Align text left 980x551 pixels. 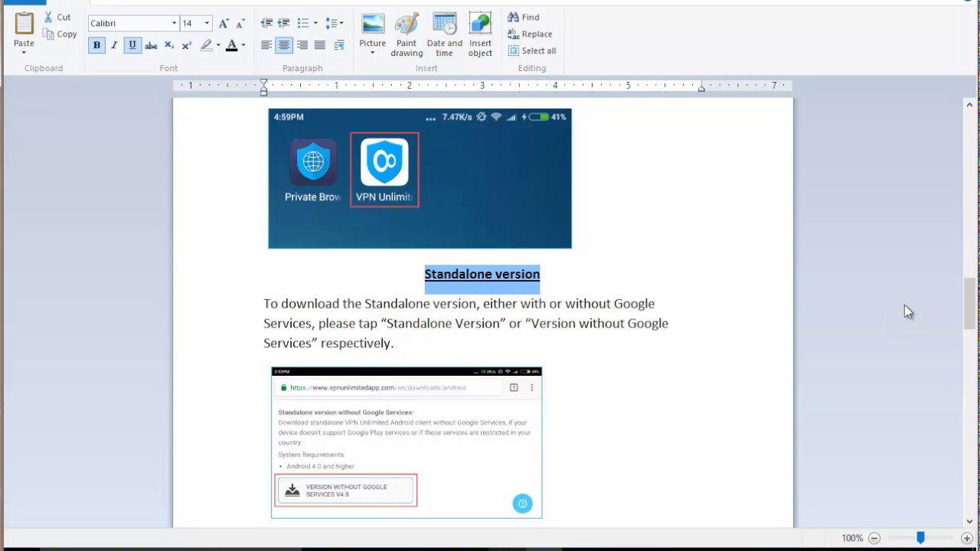click(x=266, y=45)
